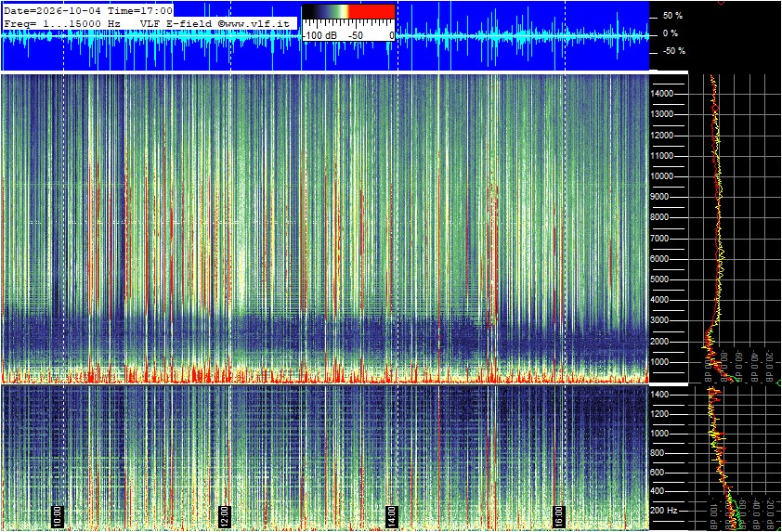The image size is (782, 532).
Task: Click the Freq= 1...15000 Hz label
Action: [62, 23]
